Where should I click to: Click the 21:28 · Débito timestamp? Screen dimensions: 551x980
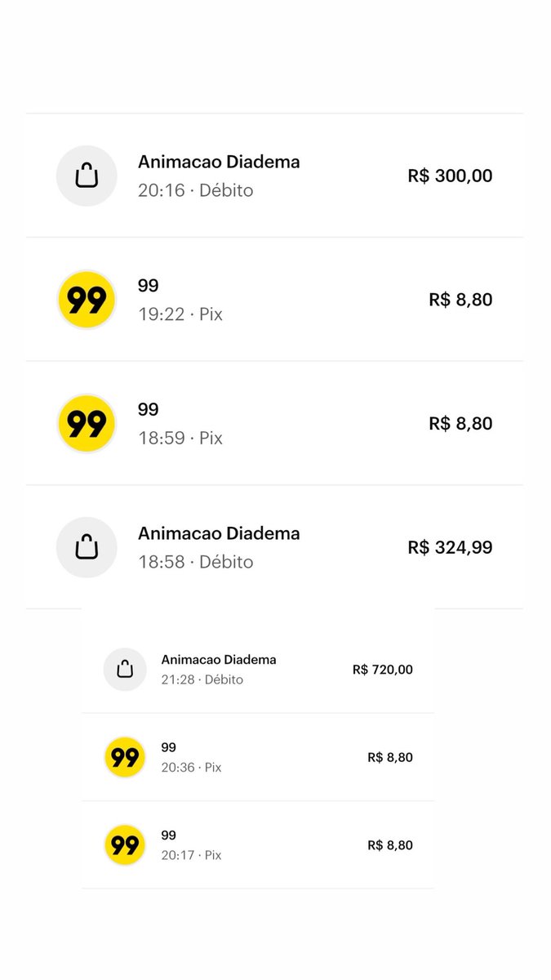coord(202,679)
